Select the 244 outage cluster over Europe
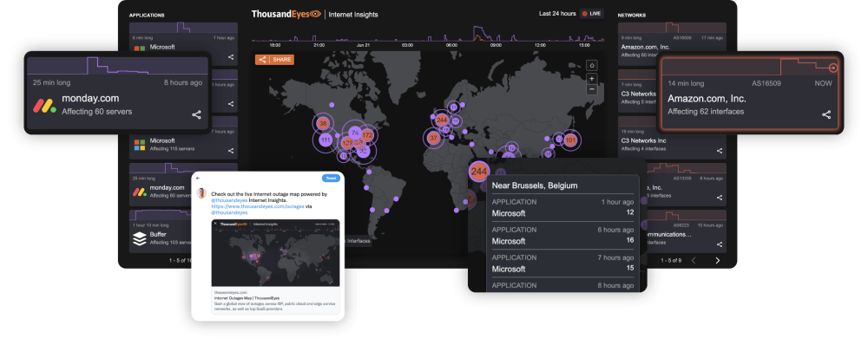The height and width of the screenshot is (345, 868). [442, 120]
